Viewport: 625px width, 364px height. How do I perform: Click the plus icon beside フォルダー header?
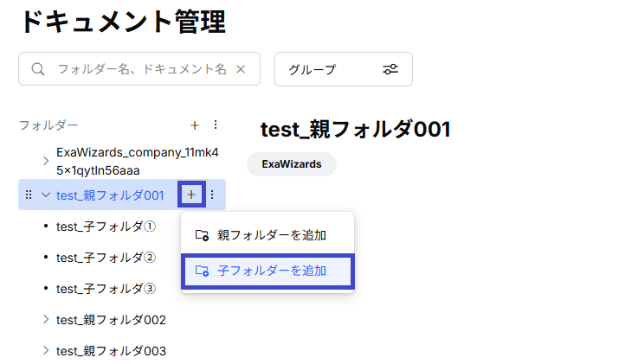195,125
